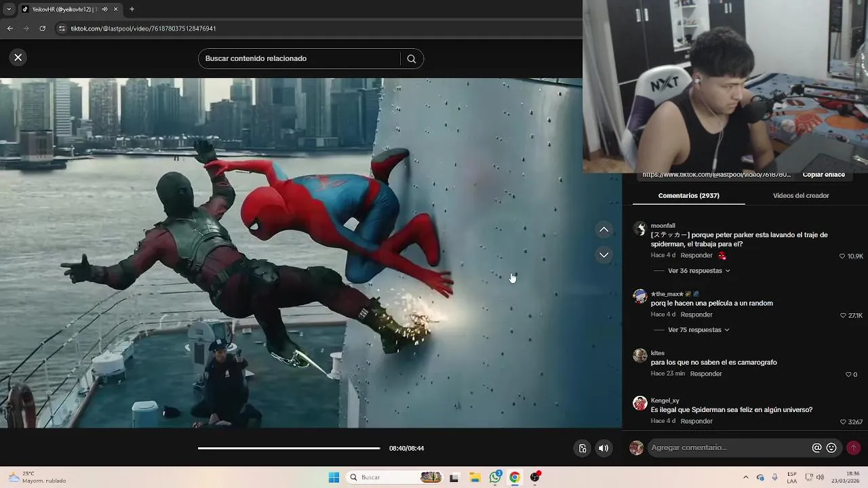The height and width of the screenshot is (488, 868).
Task: Open the emoji picker in the comment box
Action: point(831,448)
